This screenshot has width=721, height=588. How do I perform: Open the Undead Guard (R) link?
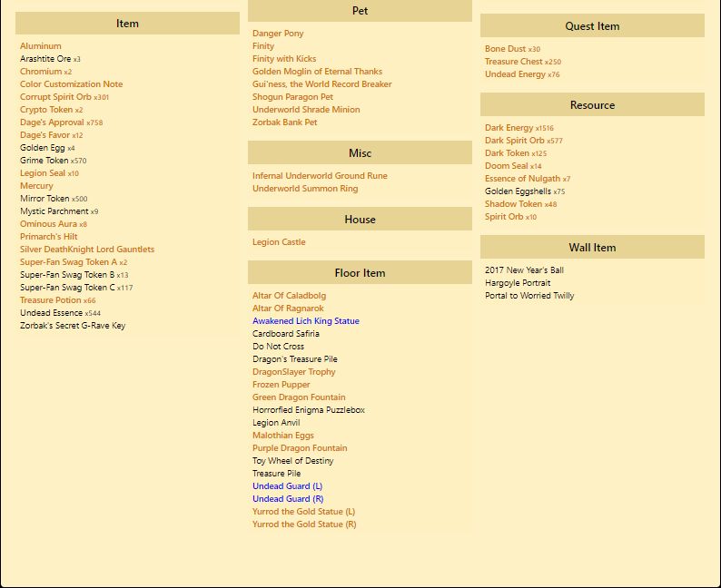[x=288, y=499]
